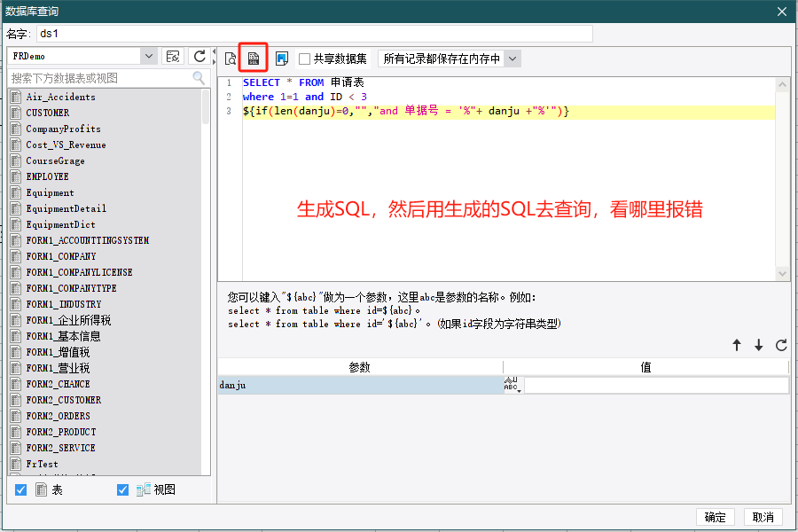The height and width of the screenshot is (532, 798).
Task: Toggle the shared dataset checkbox
Action: [x=304, y=59]
